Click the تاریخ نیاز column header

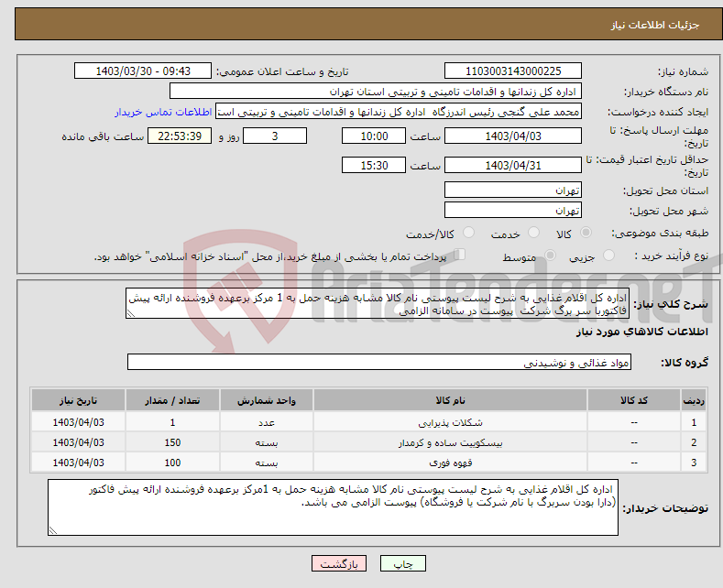(78, 400)
